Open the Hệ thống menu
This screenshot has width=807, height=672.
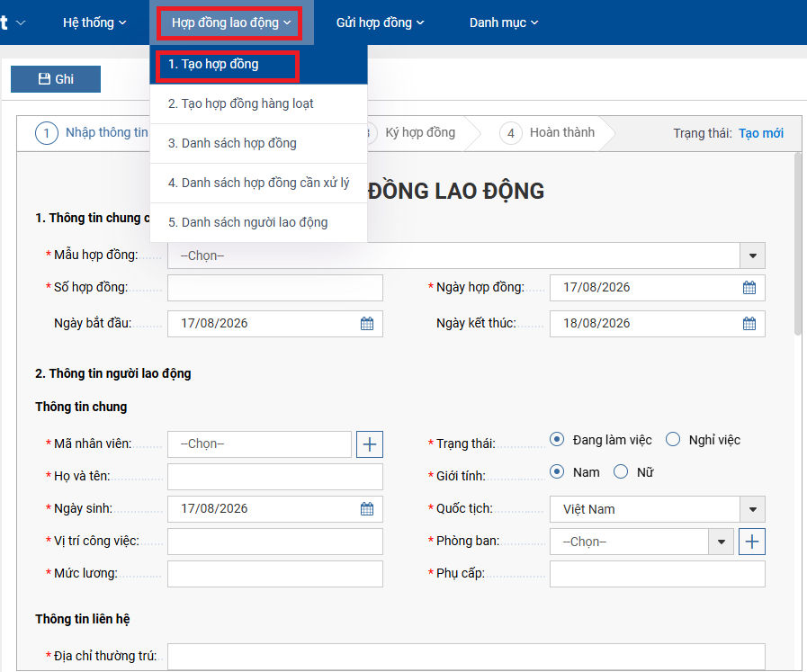[94, 22]
